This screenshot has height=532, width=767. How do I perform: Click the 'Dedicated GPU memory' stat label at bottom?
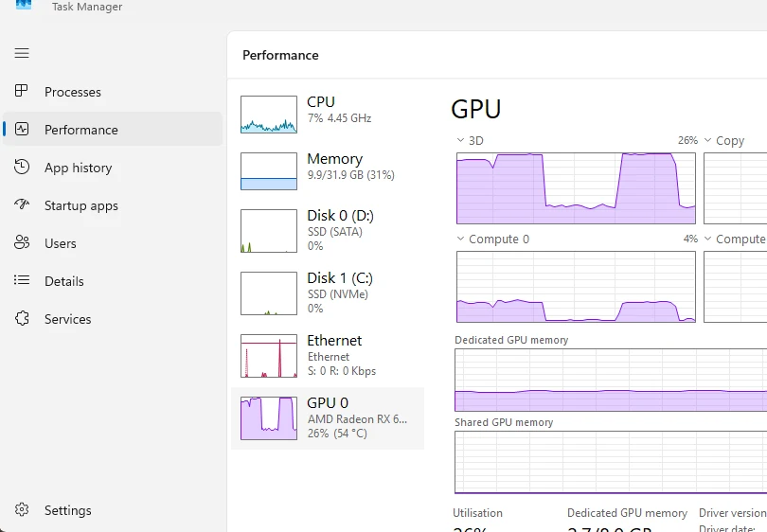pyautogui.click(x=627, y=513)
